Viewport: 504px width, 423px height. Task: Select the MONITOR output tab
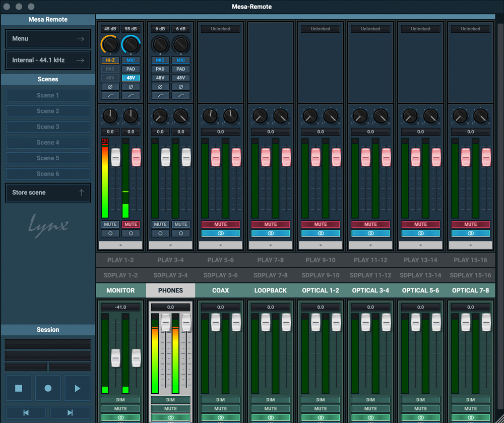pos(120,290)
